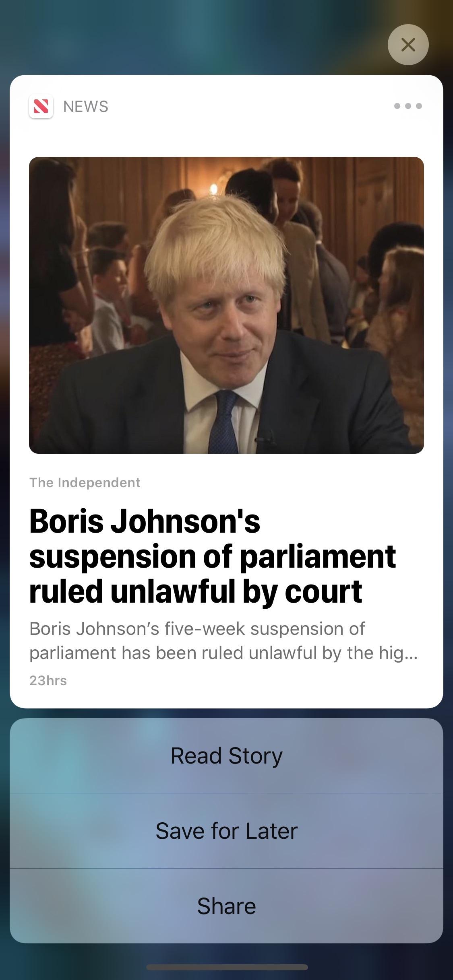Tap the article summary excerpt text
The height and width of the screenshot is (980, 453).
click(x=223, y=640)
